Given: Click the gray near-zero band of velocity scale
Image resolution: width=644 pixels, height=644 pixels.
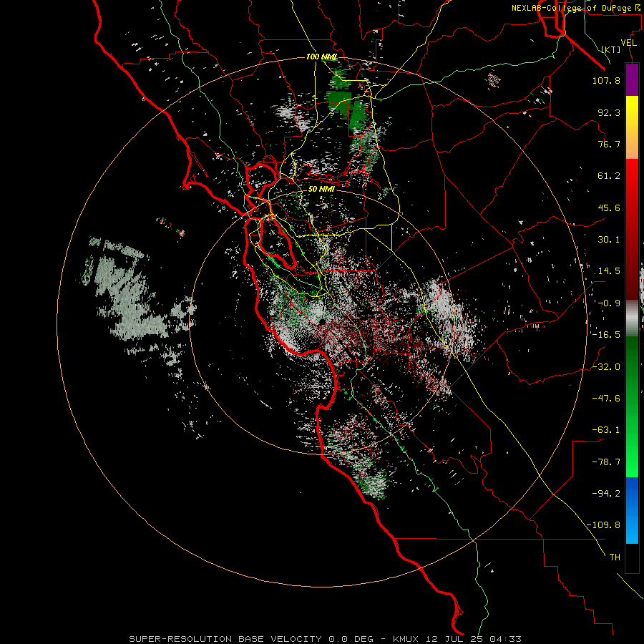Looking at the screenshot, I should (x=632, y=318).
